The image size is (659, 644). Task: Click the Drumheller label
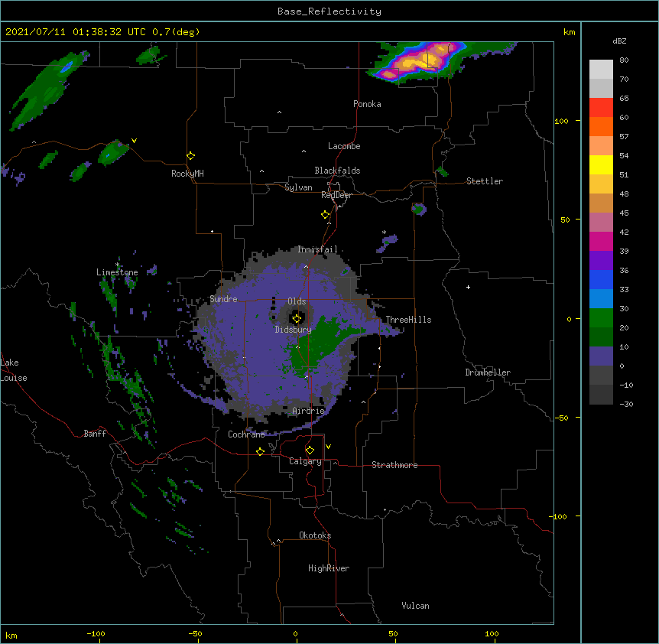488,372
